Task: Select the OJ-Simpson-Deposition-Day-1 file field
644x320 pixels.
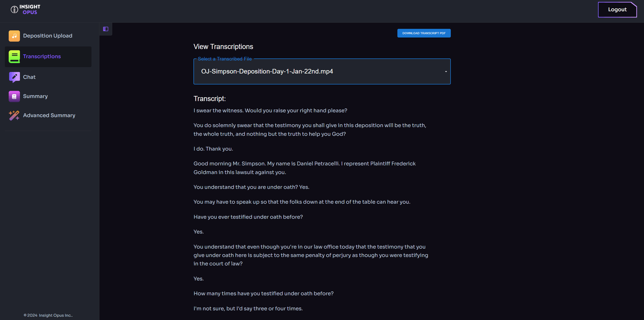Action: pos(322,71)
